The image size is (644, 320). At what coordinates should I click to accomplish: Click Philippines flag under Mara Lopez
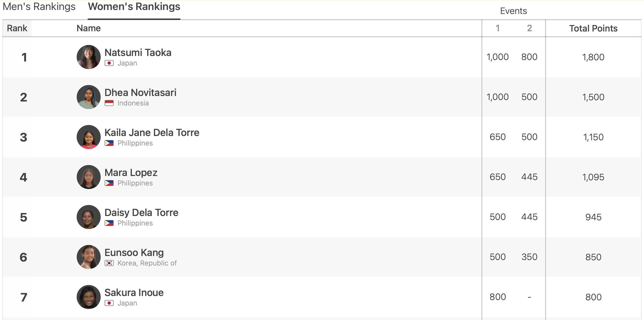(x=109, y=183)
